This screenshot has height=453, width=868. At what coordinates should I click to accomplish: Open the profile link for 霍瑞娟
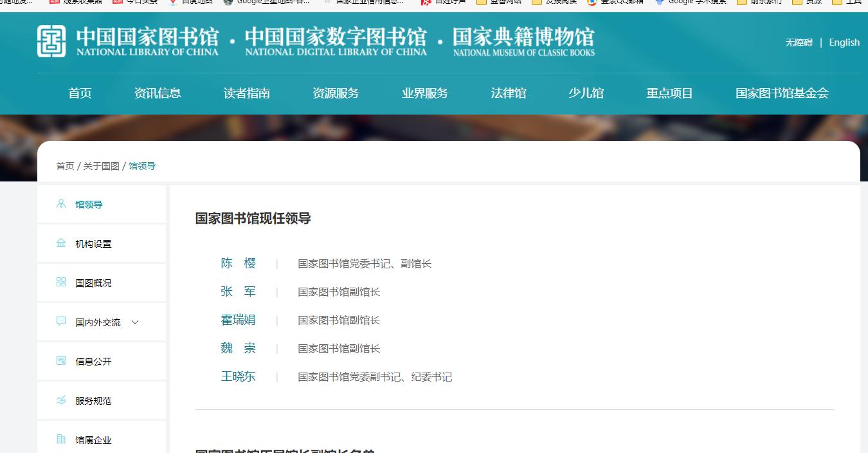(x=239, y=320)
